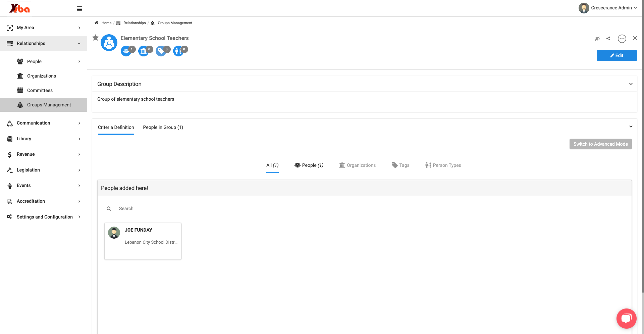Click the tags count badge icon under the title
Viewport: 644px width, 334px height.
tap(161, 51)
